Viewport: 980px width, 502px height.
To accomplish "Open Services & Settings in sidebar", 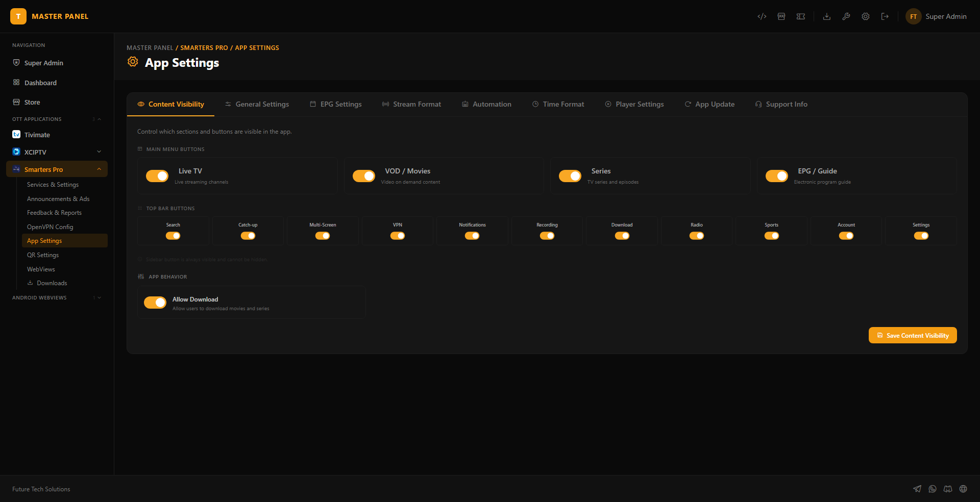I will point(64,185).
